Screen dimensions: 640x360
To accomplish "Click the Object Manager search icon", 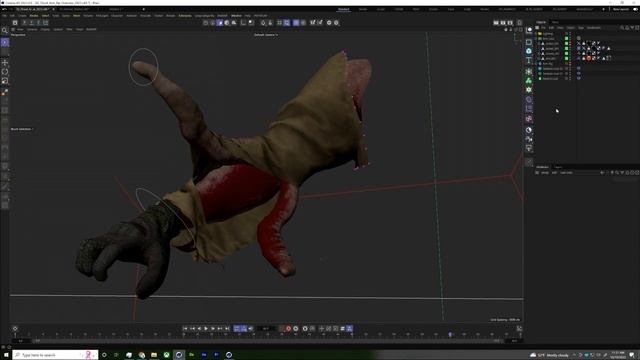I will coord(622,28).
